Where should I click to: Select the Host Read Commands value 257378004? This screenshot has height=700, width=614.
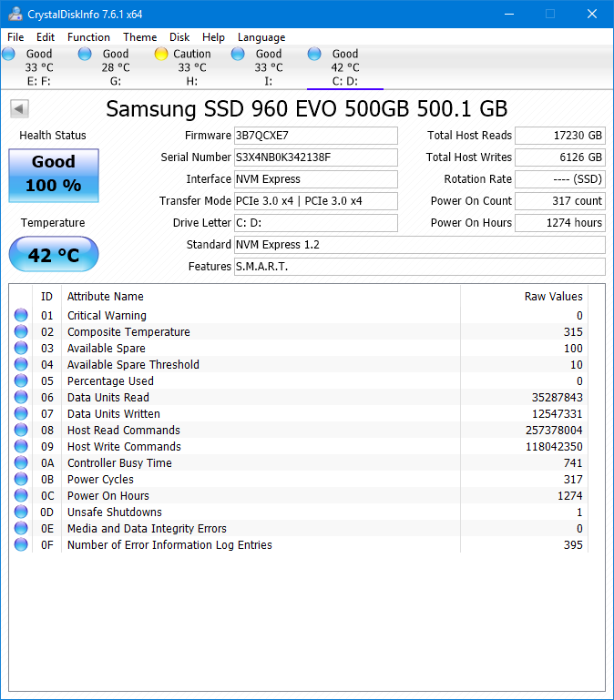pyautogui.click(x=554, y=431)
